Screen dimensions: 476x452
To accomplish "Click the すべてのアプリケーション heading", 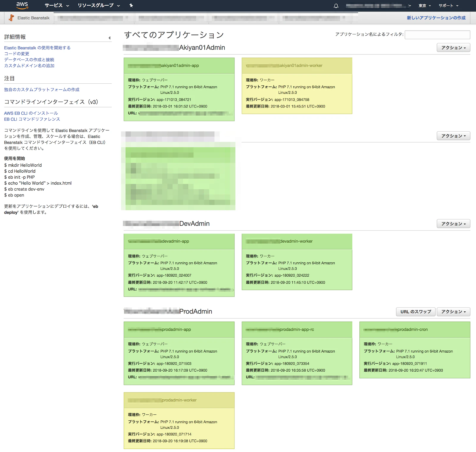I will coord(174,35).
